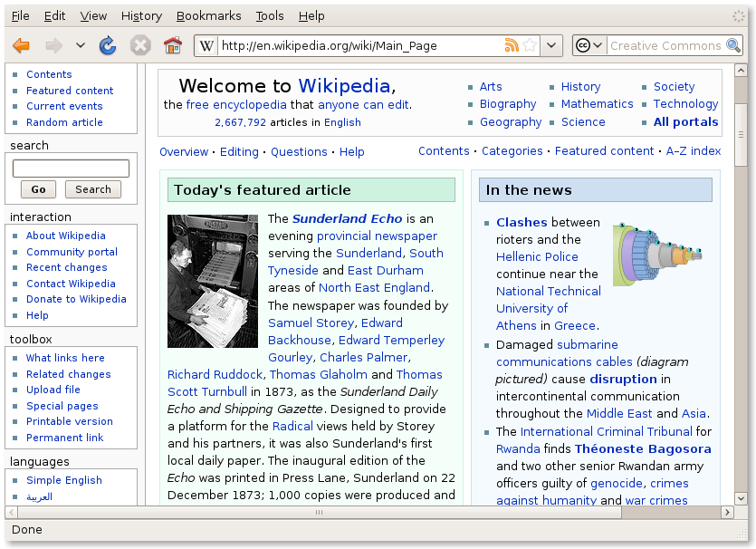Open the History menu
Viewport: 756px width, 549px height.
pos(141,16)
